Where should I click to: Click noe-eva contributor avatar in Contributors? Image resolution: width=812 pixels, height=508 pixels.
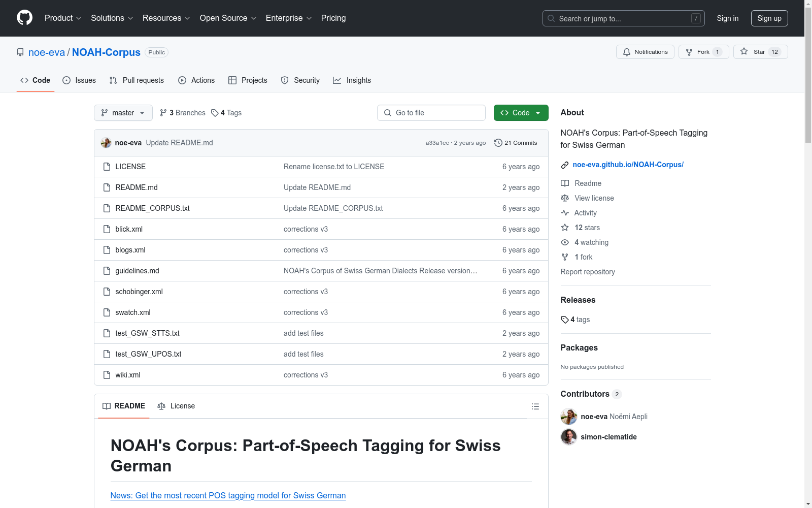click(x=569, y=417)
